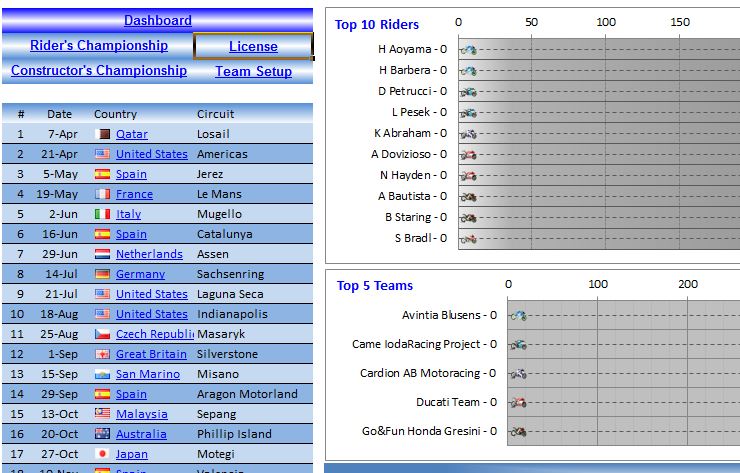Screen dimensions: 740x473
Task: Click the Germany flag icon
Action: pyautogui.click(x=102, y=274)
